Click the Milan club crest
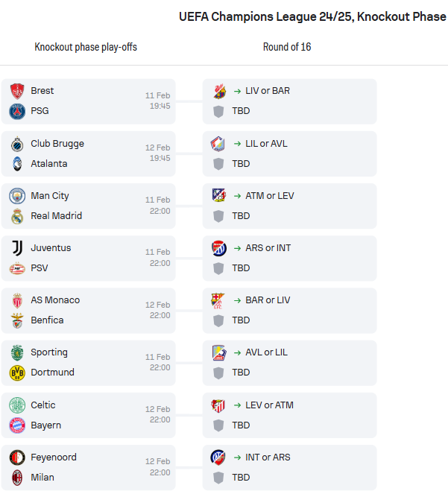The height and width of the screenshot is (494, 448). (17, 478)
